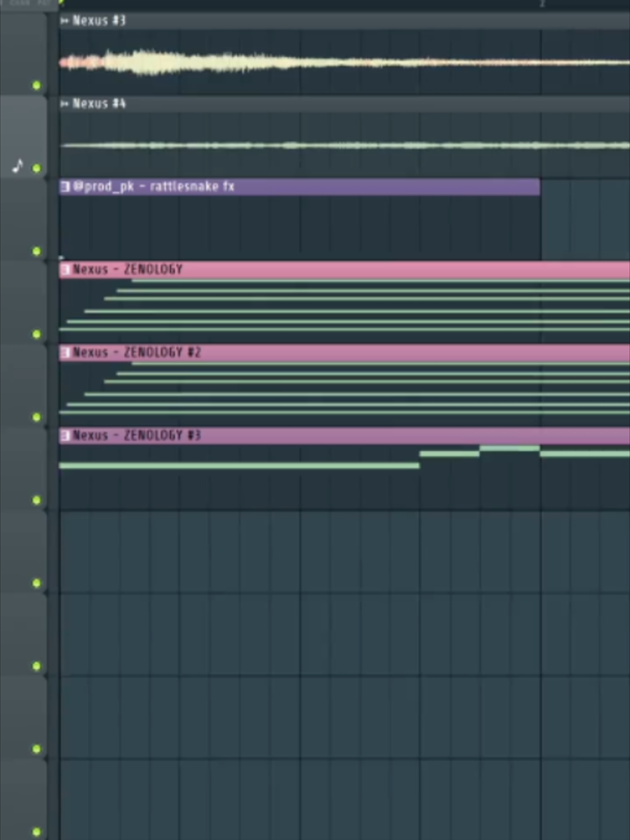The image size is (630, 840).
Task: Click the Nexus #3 audio waveform
Action: pyautogui.click(x=344, y=63)
